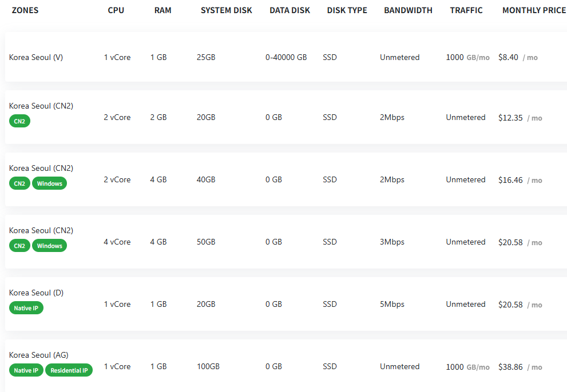Select the TRAFFIC column header

click(x=466, y=10)
